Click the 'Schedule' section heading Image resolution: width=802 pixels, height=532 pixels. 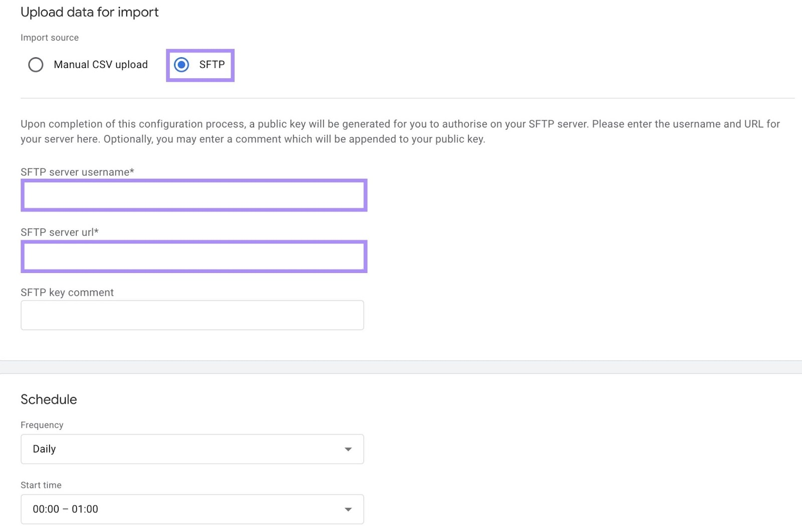48,399
